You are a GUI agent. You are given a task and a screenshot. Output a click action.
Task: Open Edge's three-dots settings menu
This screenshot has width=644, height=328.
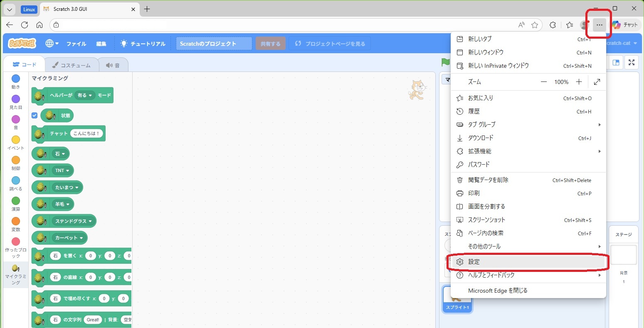click(x=599, y=25)
